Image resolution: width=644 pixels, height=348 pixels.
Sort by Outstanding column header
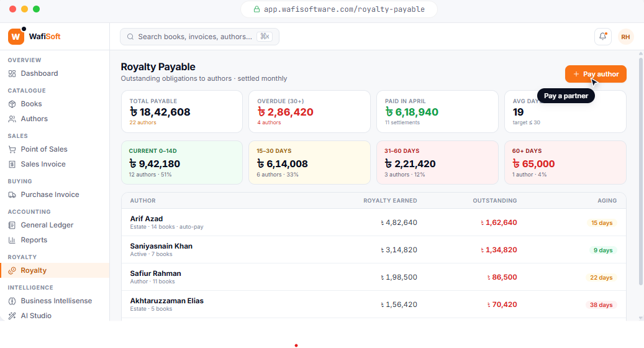coord(495,201)
